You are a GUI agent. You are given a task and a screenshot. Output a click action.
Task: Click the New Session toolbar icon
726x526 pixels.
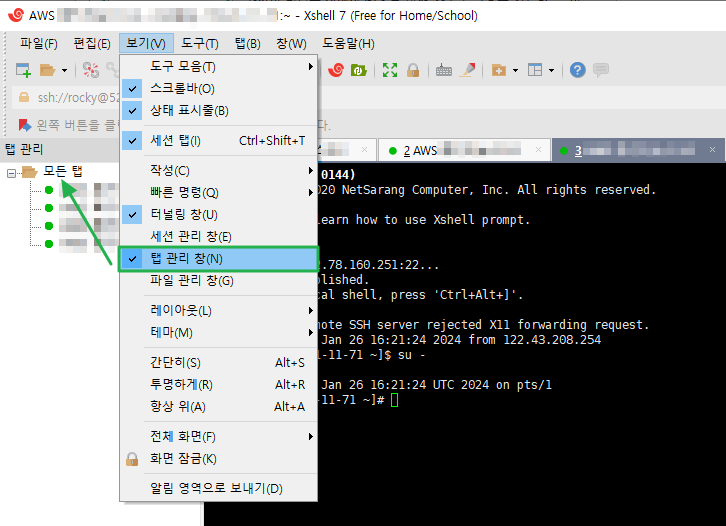pyautogui.click(x=23, y=70)
